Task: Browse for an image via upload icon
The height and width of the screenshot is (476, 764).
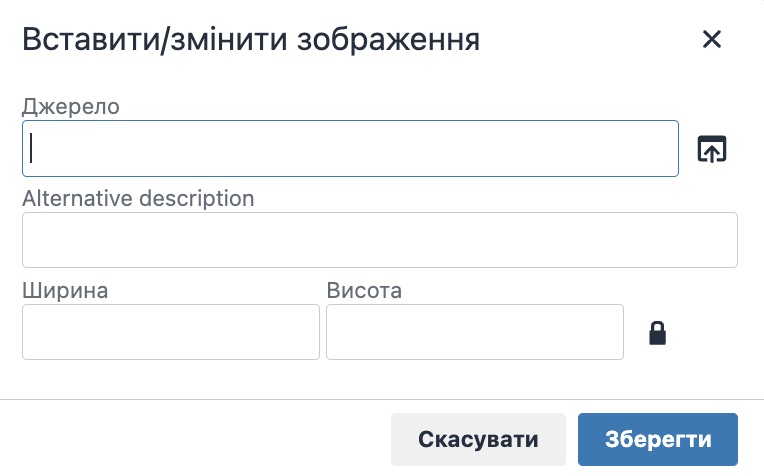Action: [711, 149]
